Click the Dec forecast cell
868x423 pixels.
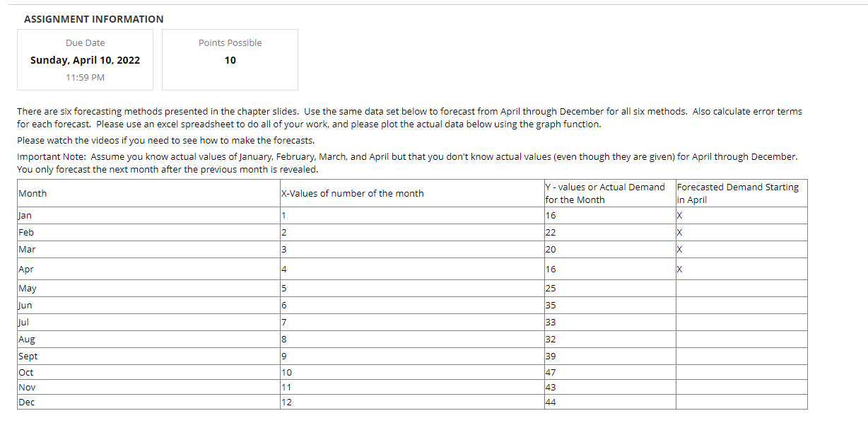coord(741,402)
